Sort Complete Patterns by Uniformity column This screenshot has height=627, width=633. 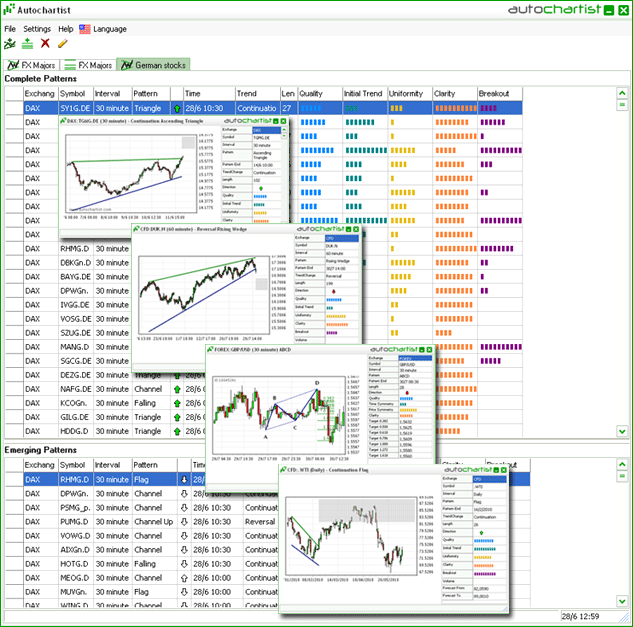(410, 94)
